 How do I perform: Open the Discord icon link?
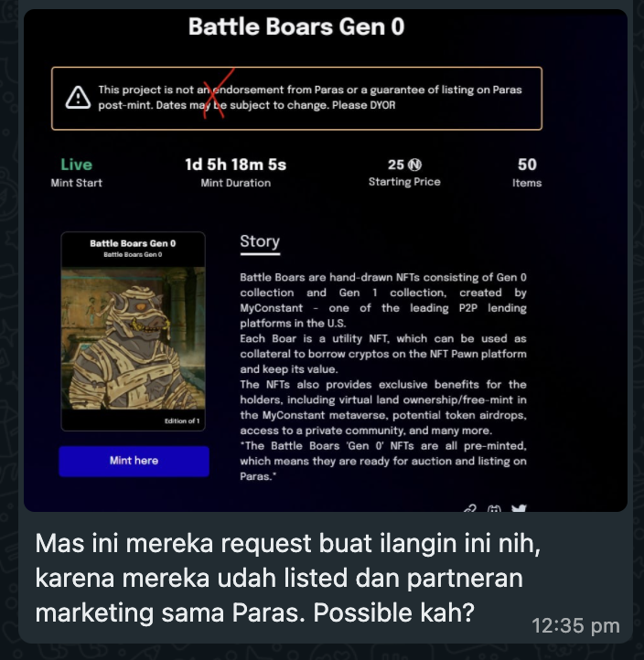pyautogui.click(x=494, y=508)
